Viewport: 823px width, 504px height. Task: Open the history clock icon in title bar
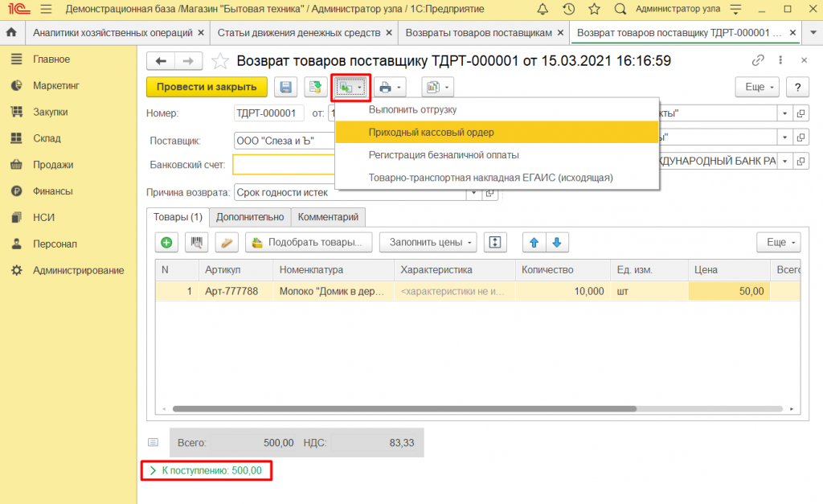[568, 10]
